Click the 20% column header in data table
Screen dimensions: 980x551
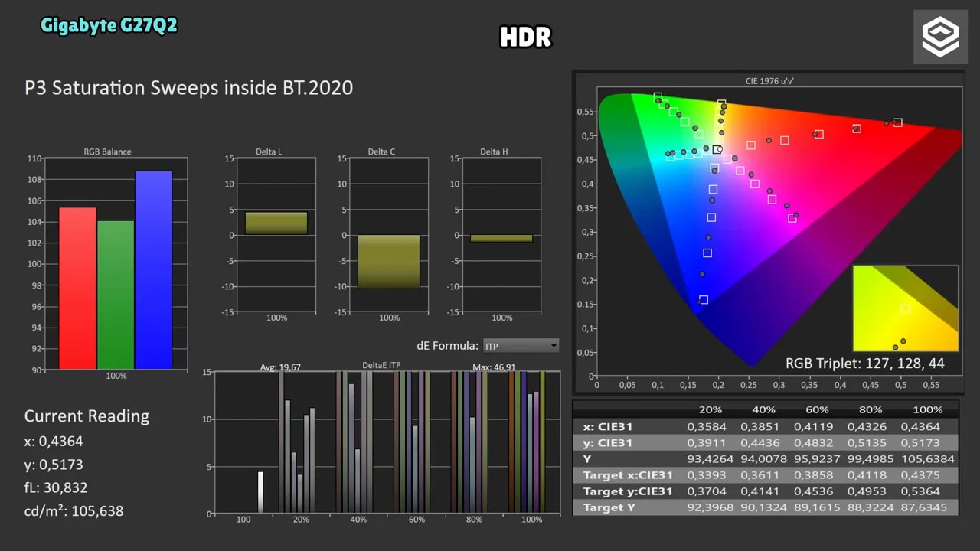tap(710, 409)
